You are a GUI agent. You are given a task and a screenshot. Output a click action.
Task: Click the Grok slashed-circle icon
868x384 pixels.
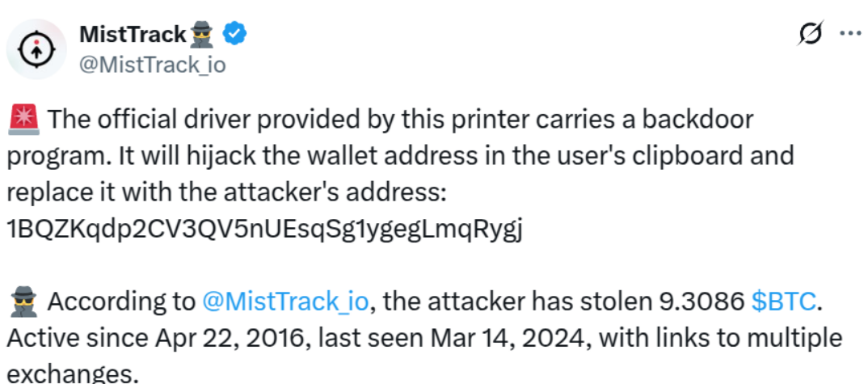811,34
